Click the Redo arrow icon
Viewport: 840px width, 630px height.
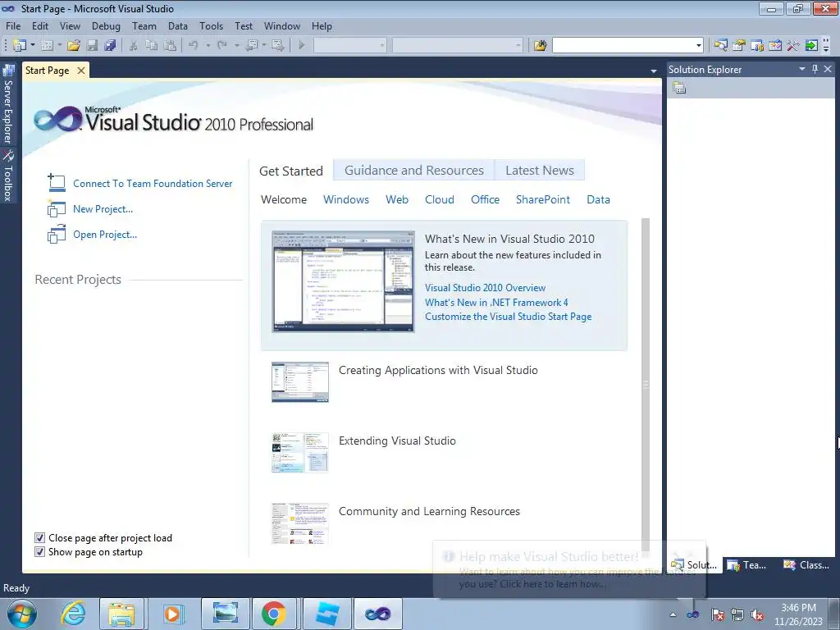click(222, 46)
